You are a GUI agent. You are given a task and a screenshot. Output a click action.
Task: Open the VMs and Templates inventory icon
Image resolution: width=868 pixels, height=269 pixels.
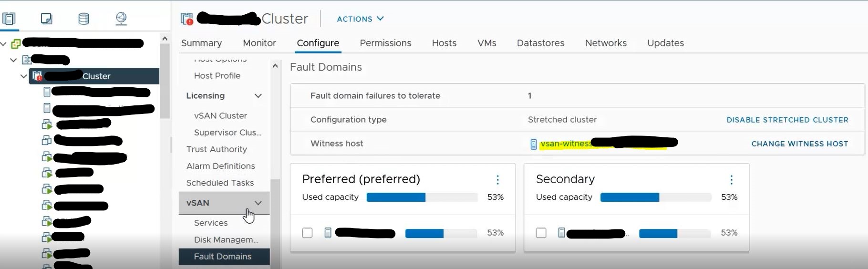point(46,19)
